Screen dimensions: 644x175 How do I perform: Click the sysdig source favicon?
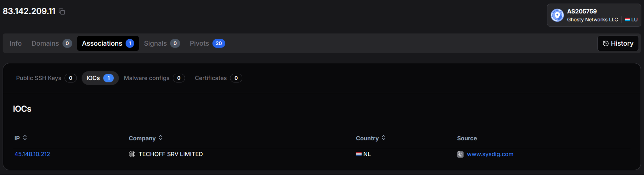click(460, 154)
